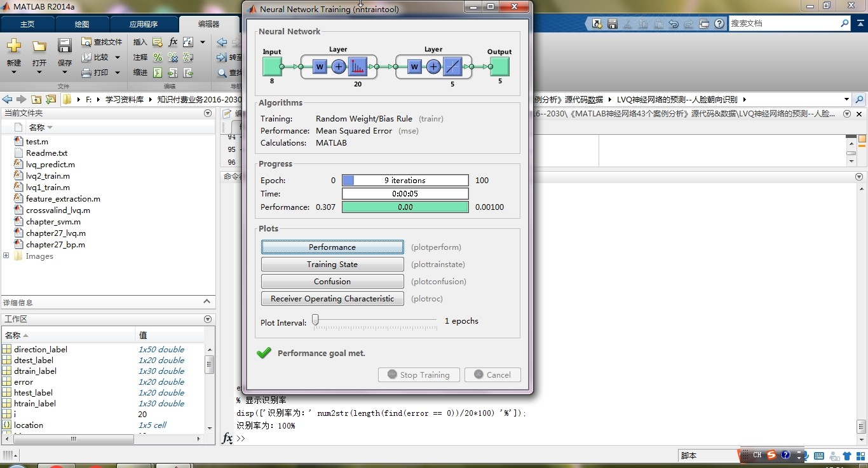This screenshot has width=868, height=468.
Task: Open the Save (保存) dropdown arrow
Action: pyautogui.click(x=65, y=72)
